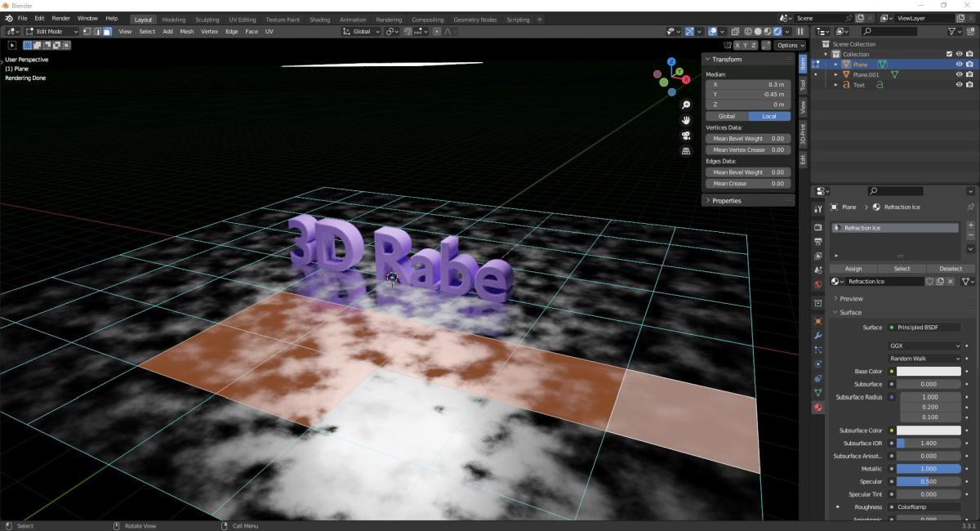Open Random Walk subsurface method dropdown

(925, 359)
